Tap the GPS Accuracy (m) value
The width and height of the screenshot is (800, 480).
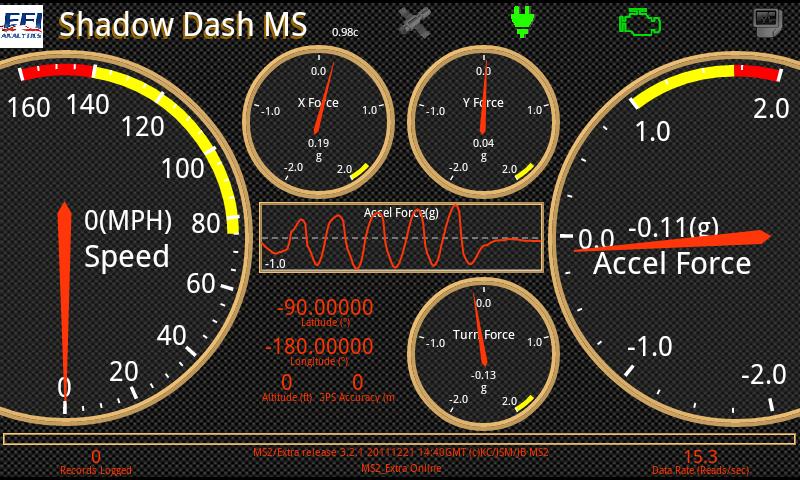pyautogui.click(x=358, y=382)
